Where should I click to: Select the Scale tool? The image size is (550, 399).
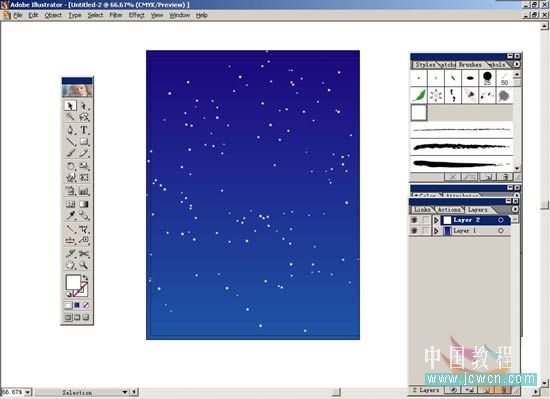tap(83, 166)
